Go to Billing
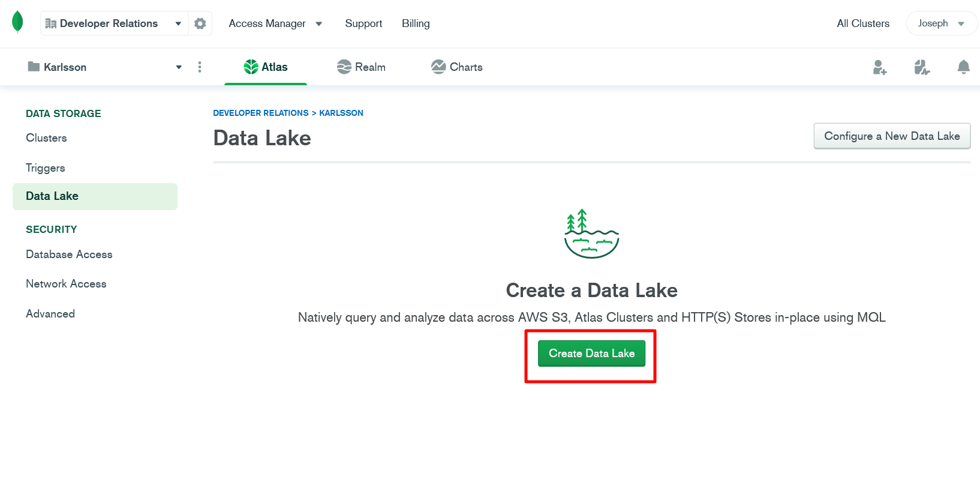Image resolution: width=980 pixels, height=491 pixels. click(x=416, y=23)
